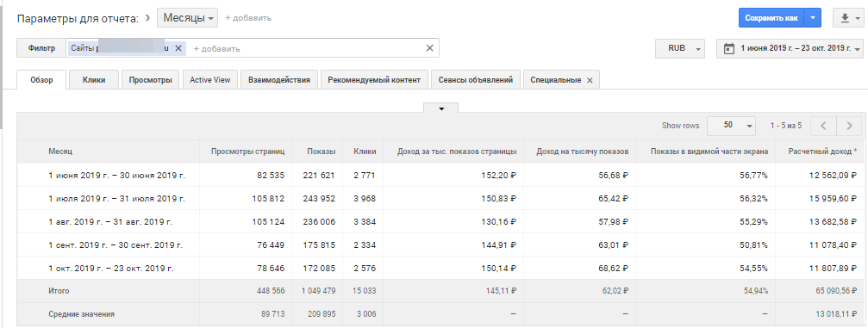
Task: Remove the Сайты filter chip
Action: tap(178, 48)
